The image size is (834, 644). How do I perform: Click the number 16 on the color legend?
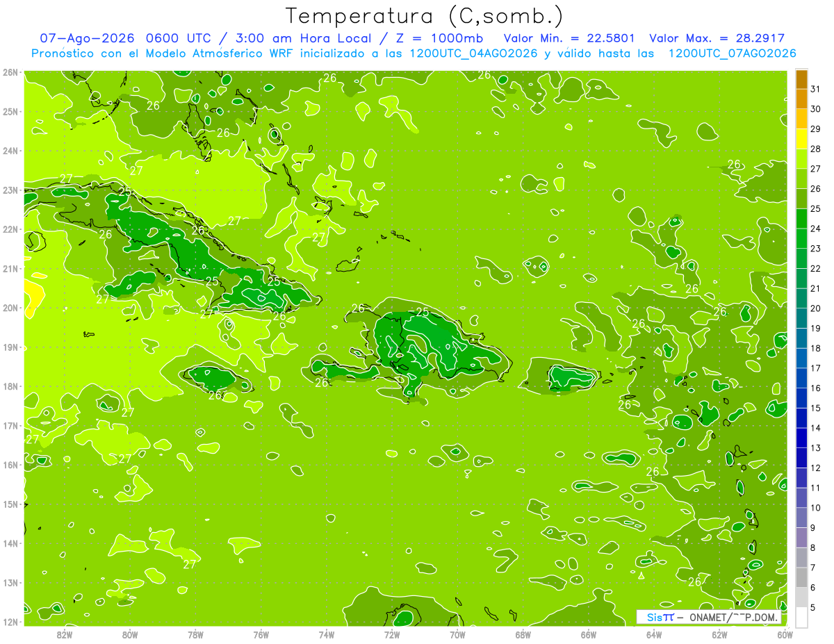tap(815, 388)
